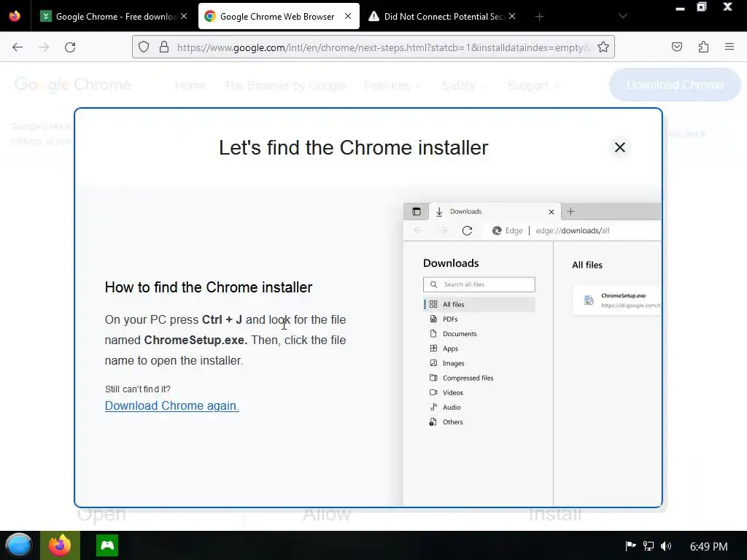
Task: Click the padlock site security icon
Action: [x=164, y=47]
